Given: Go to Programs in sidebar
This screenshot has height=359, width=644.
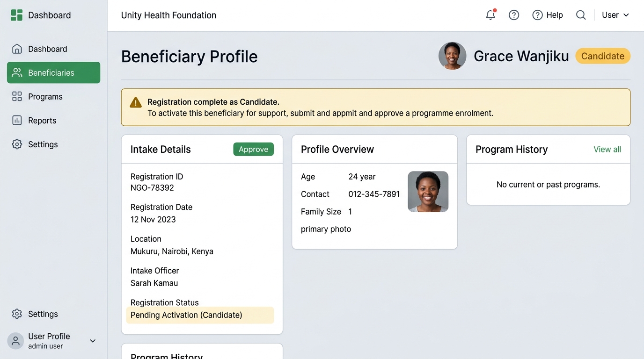Looking at the screenshot, I should click(x=54, y=97).
